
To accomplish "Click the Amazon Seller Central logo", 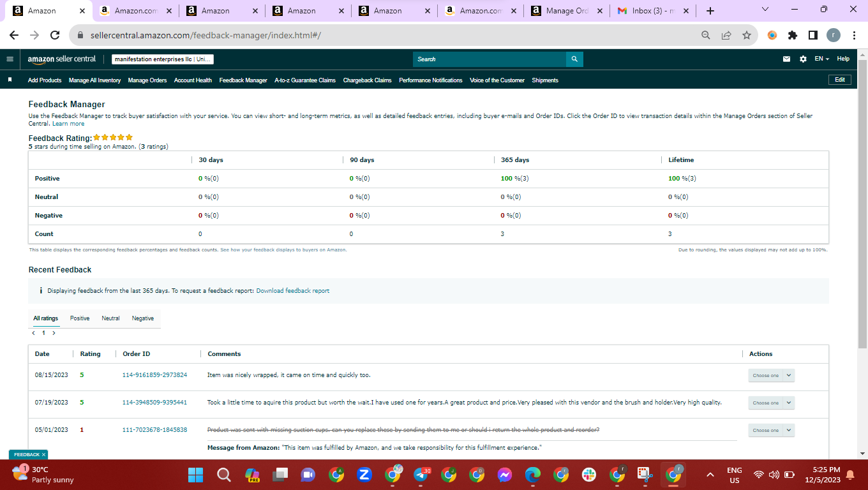I will (x=62, y=59).
